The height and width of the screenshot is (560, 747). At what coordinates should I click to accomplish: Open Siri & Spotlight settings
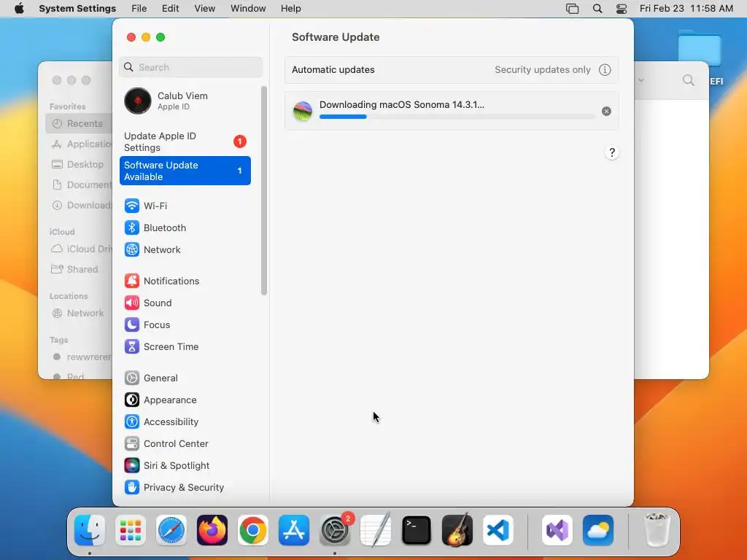point(185,466)
